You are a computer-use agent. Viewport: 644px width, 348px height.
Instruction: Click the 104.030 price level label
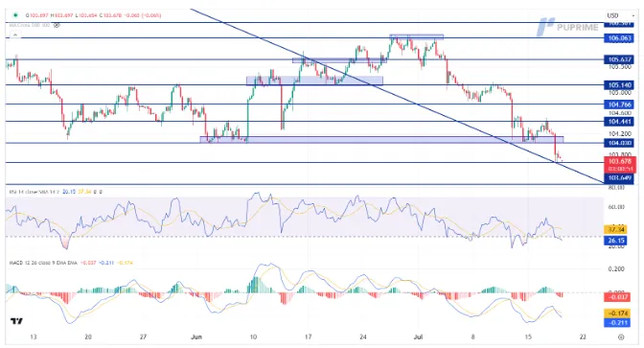click(619, 143)
